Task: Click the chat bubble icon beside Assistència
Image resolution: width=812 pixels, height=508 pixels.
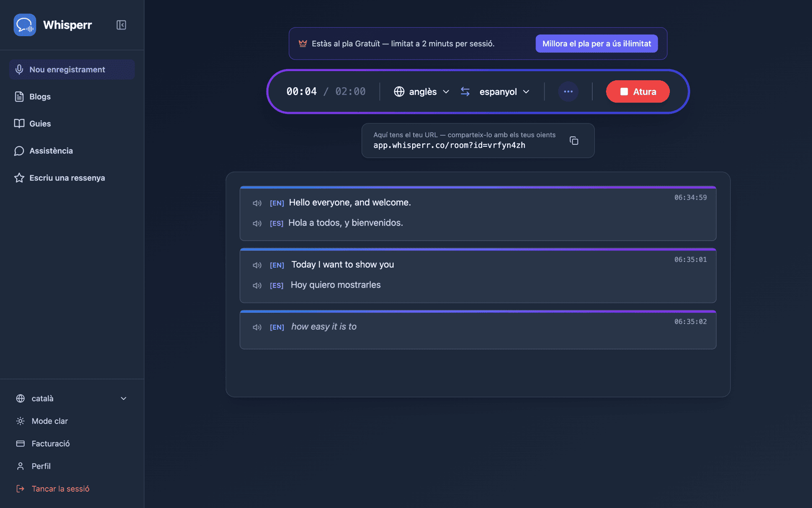Action: [19, 151]
